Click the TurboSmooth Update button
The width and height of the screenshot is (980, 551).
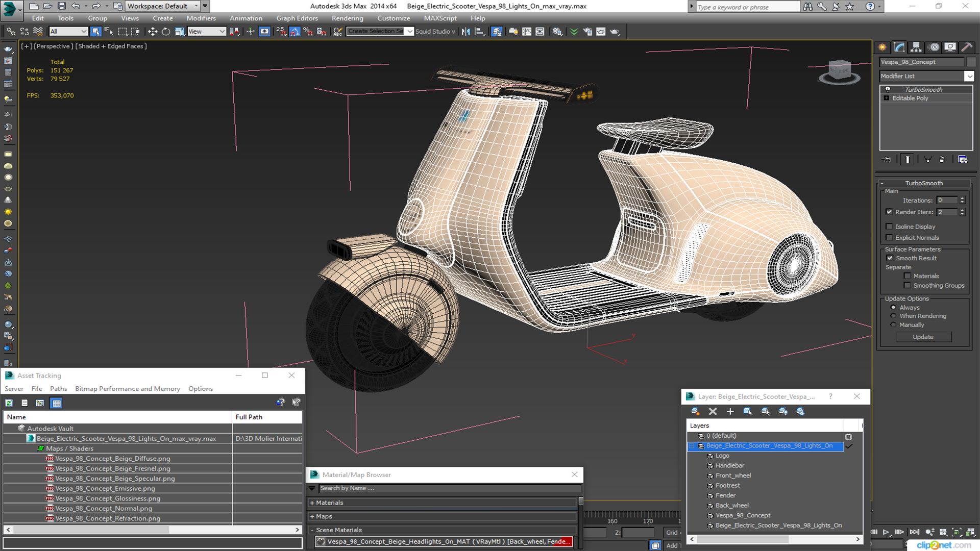coord(923,337)
